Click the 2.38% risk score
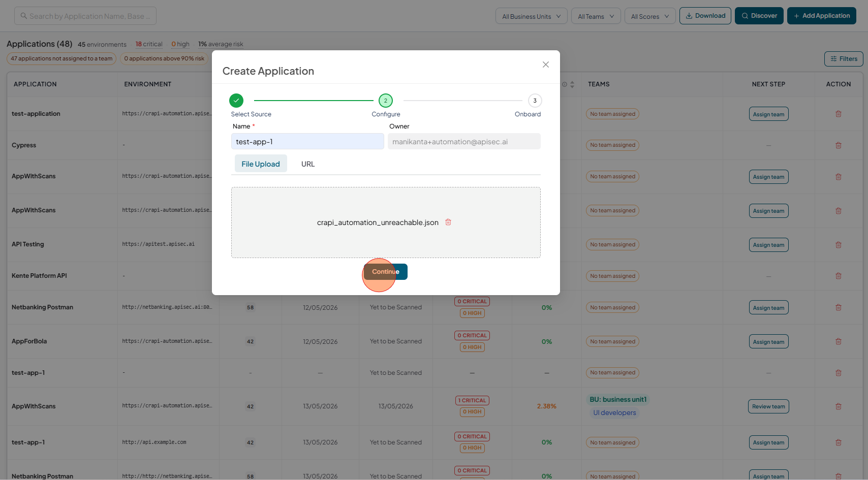The width and height of the screenshot is (868, 480). pos(546,406)
